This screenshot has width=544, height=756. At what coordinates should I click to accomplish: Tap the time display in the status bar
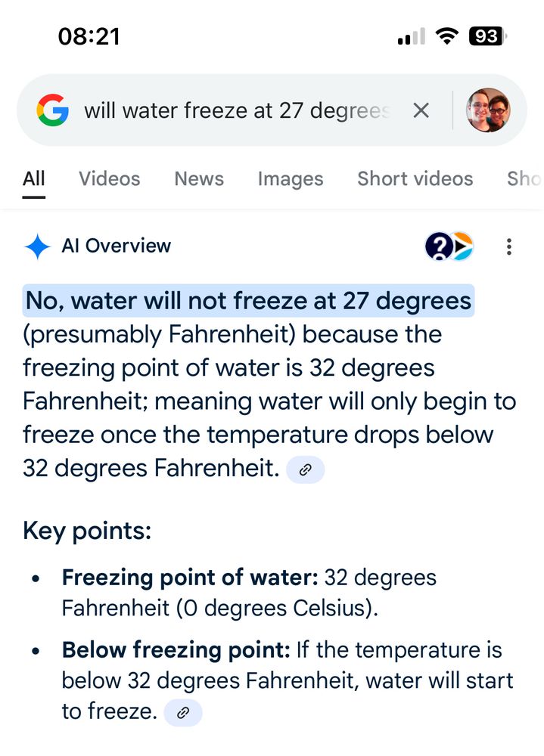coord(88,35)
